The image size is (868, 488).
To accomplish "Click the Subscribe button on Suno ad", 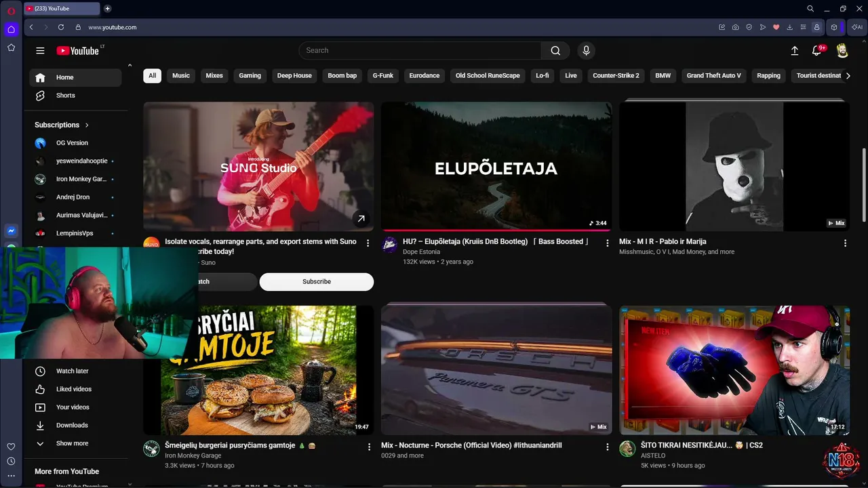I will pos(317,282).
